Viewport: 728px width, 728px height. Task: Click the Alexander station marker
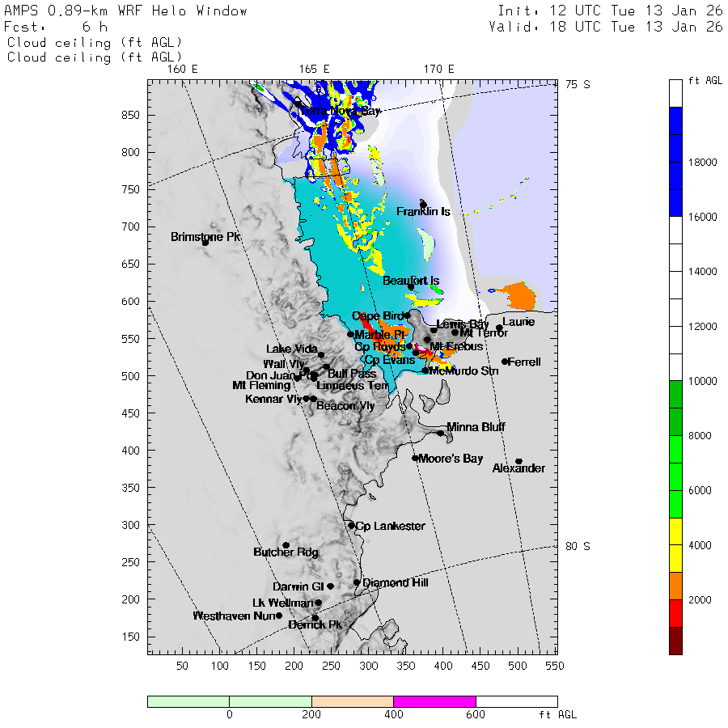click(x=518, y=461)
